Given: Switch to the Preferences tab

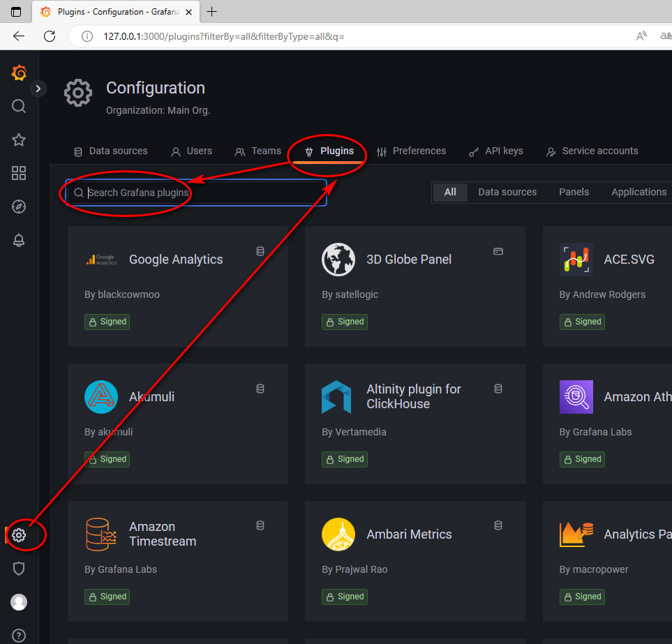Looking at the screenshot, I should 412,151.
